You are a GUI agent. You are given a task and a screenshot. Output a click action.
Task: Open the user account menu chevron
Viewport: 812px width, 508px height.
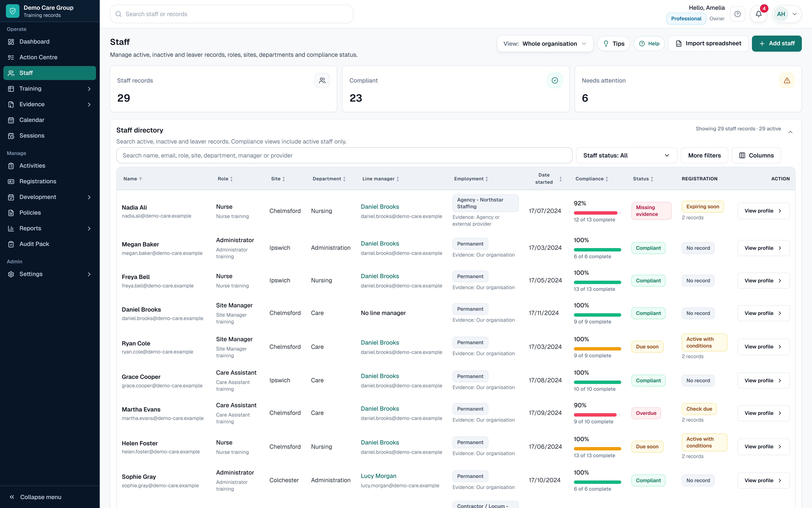point(795,14)
